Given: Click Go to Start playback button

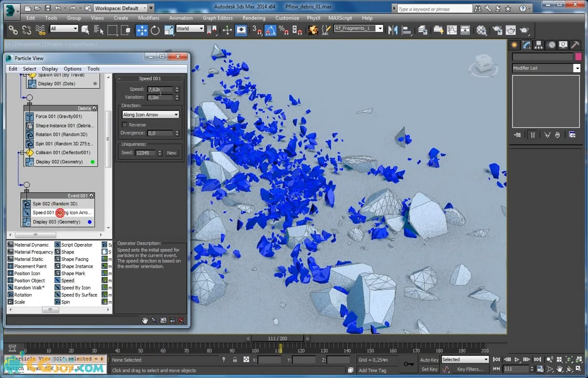Looking at the screenshot, I should coord(497,360).
